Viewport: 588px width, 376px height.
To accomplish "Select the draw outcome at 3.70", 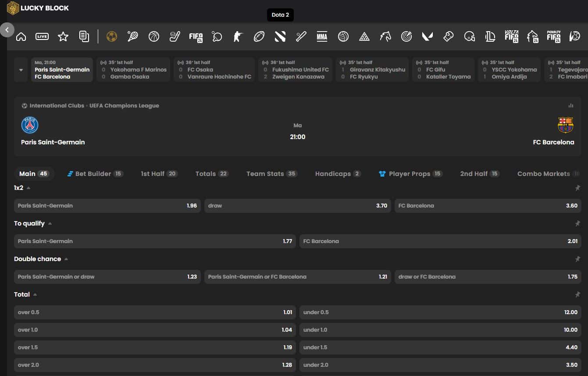I will click(x=298, y=205).
